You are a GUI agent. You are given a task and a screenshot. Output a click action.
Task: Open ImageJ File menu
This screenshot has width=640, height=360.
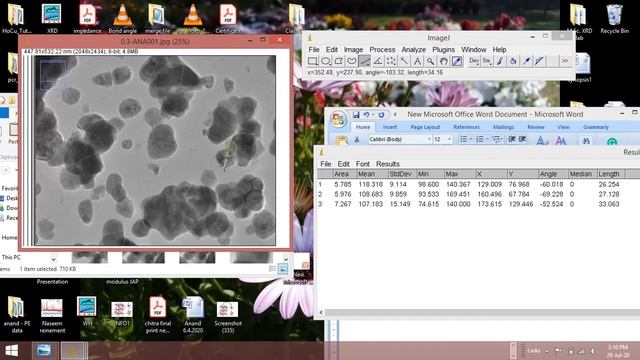point(314,49)
